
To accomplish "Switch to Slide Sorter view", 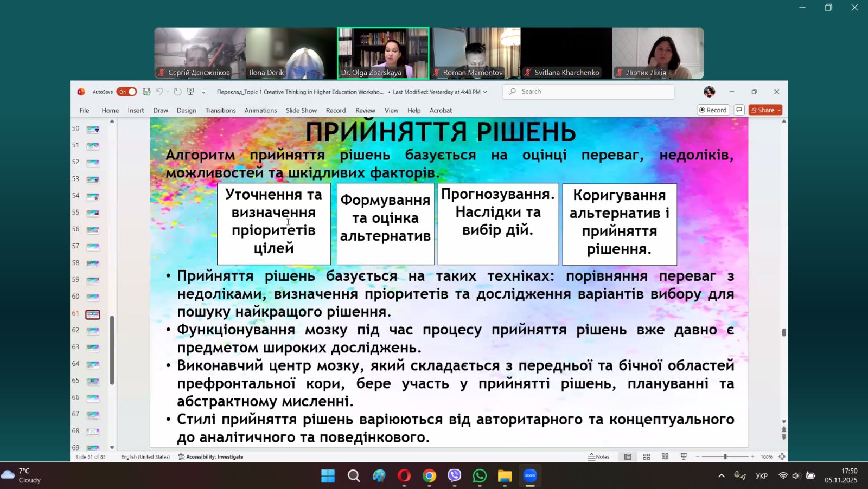I will click(647, 457).
